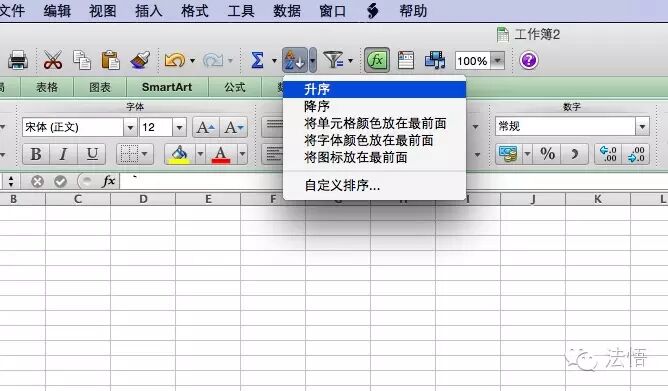The height and width of the screenshot is (391, 668).
Task: Click the Print icon in toolbar
Action: click(x=18, y=60)
